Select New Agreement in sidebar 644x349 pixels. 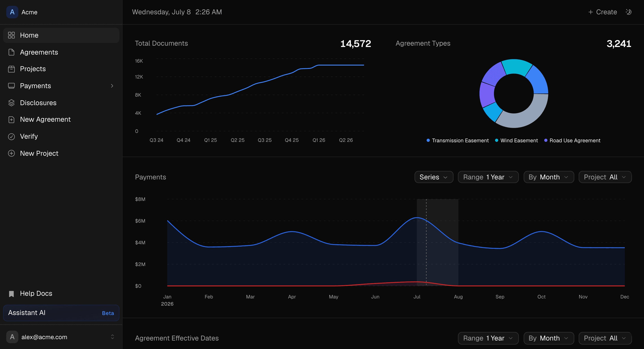pyautogui.click(x=61, y=120)
